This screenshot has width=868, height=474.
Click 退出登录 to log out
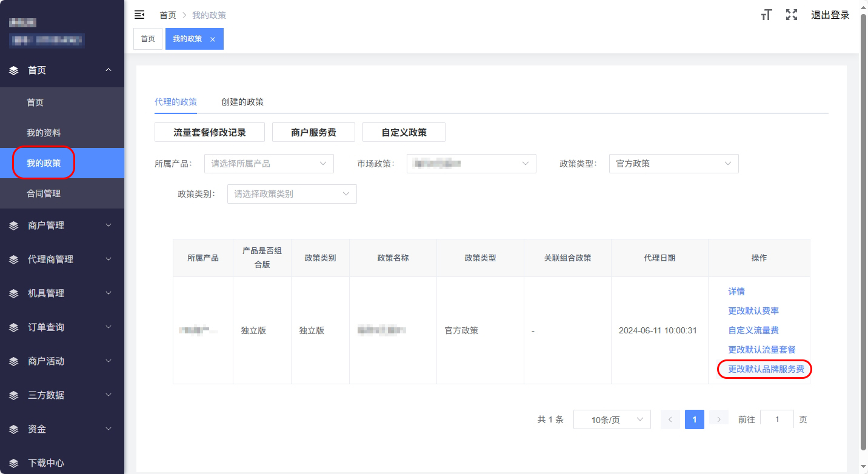coord(830,15)
